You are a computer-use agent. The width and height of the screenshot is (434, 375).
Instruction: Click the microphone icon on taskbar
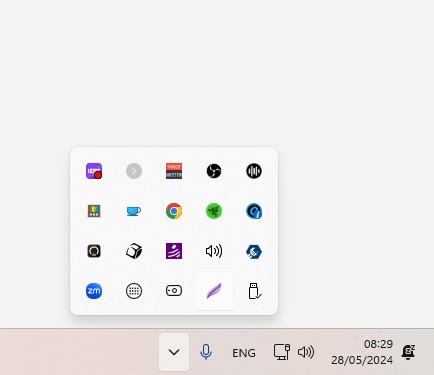pos(206,352)
